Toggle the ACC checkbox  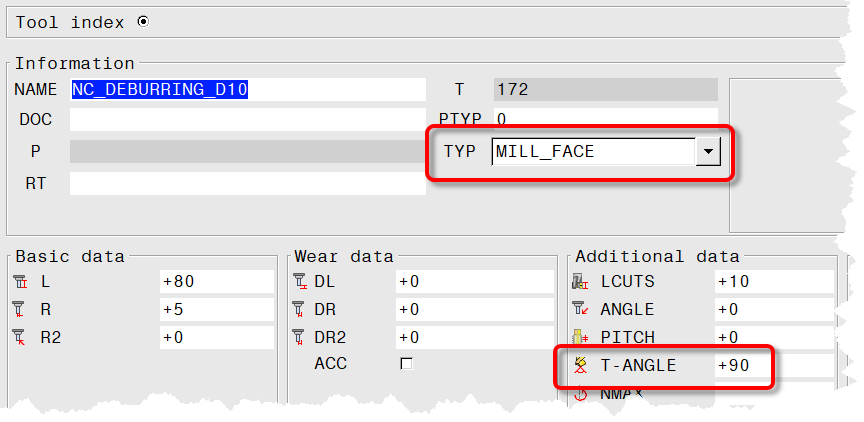406,364
